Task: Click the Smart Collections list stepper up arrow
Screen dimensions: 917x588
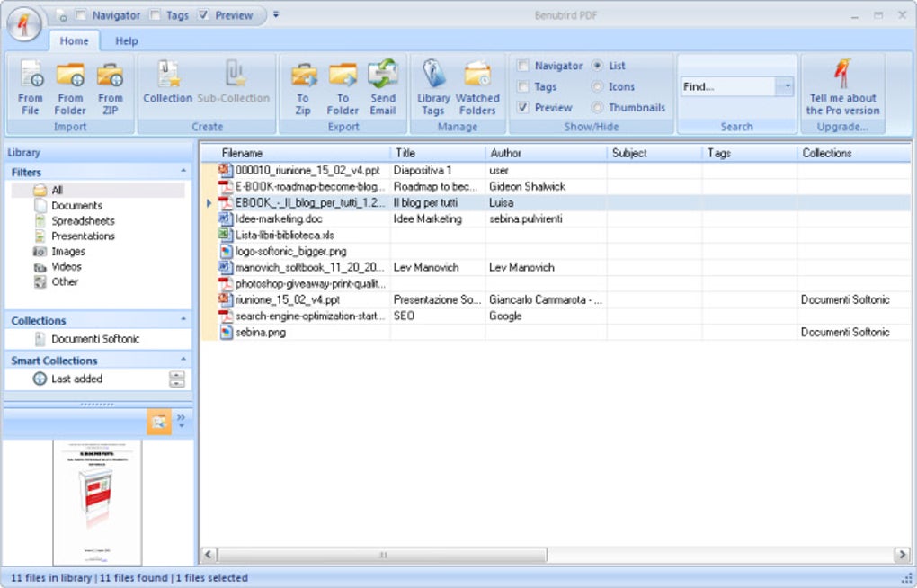Action: [x=176, y=374]
